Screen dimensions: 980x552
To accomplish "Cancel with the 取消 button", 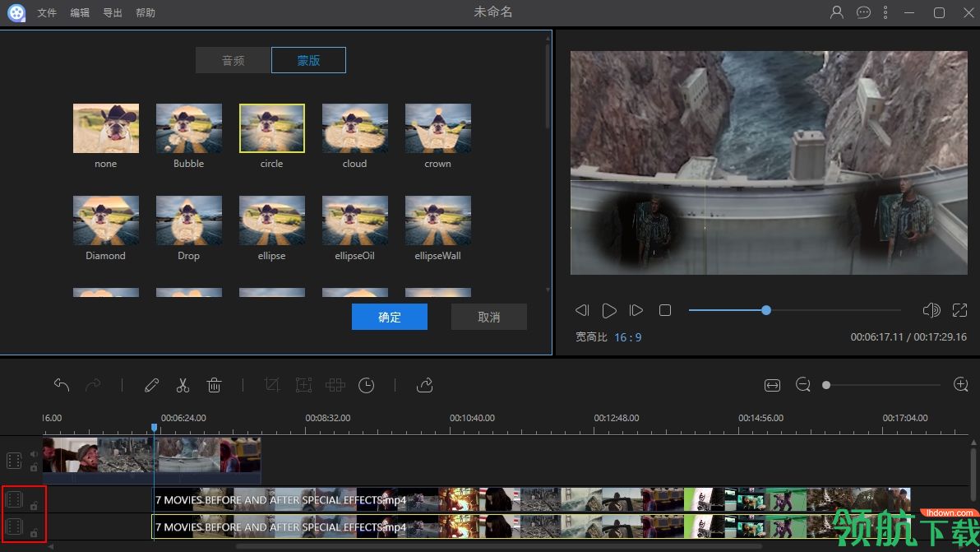I will point(488,317).
